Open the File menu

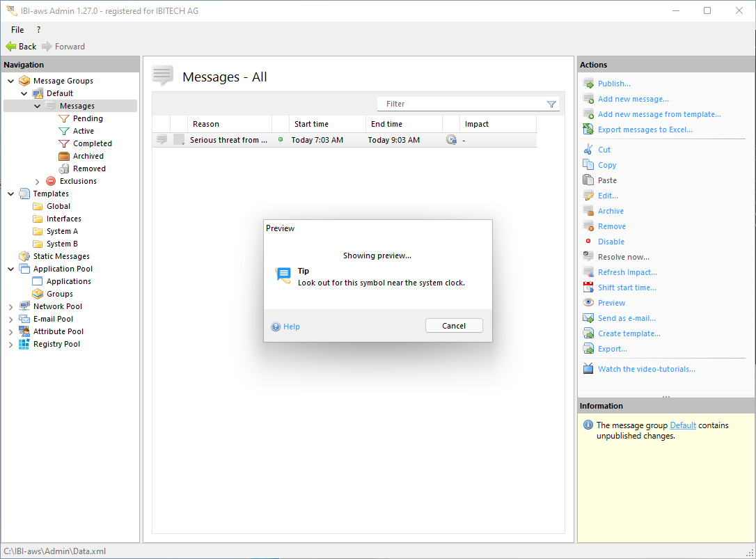[x=17, y=30]
